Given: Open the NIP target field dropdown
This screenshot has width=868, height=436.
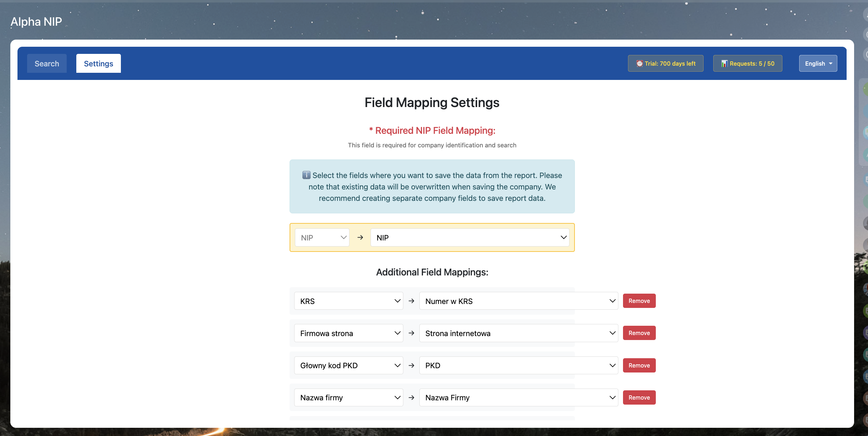Looking at the screenshot, I should click(x=470, y=238).
